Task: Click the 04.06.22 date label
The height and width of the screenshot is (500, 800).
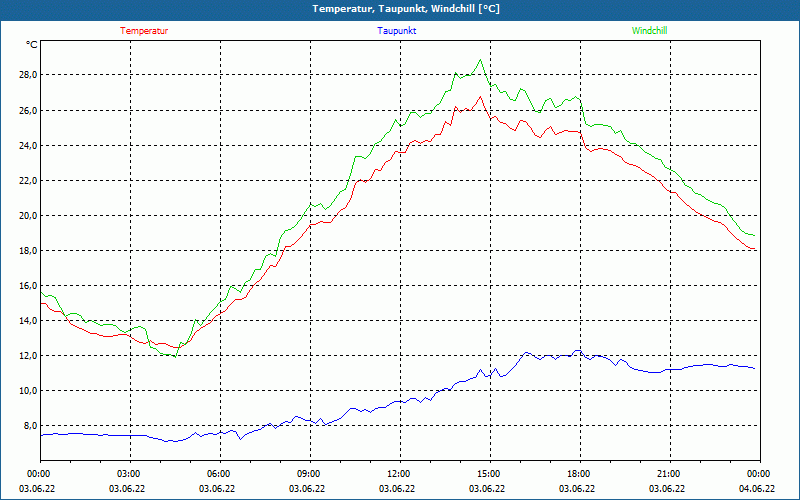Action: (x=757, y=489)
